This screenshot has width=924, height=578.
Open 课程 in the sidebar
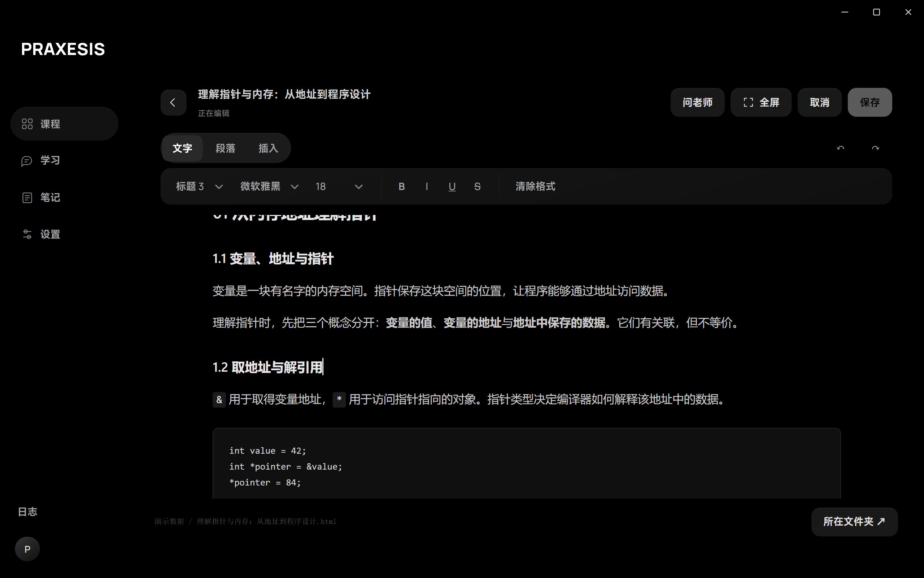click(x=64, y=124)
